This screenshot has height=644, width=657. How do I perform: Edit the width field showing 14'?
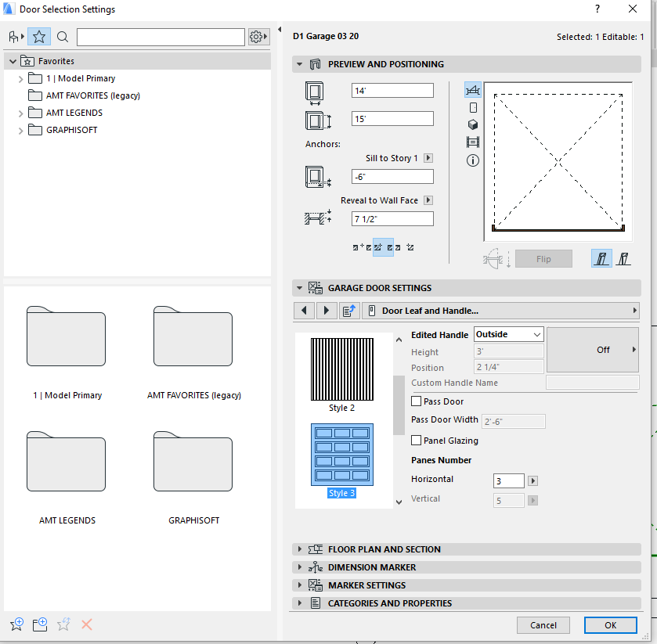point(392,91)
